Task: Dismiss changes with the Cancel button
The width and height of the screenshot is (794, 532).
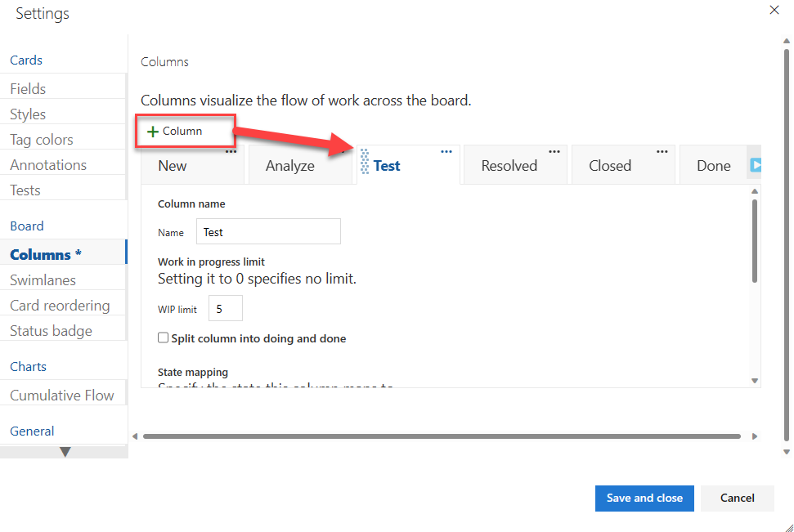Action: (737, 498)
